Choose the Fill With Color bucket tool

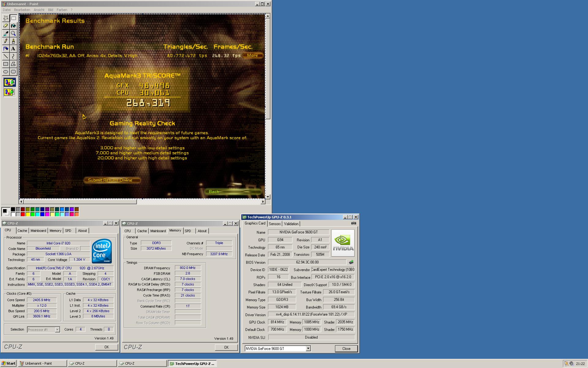click(13, 26)
